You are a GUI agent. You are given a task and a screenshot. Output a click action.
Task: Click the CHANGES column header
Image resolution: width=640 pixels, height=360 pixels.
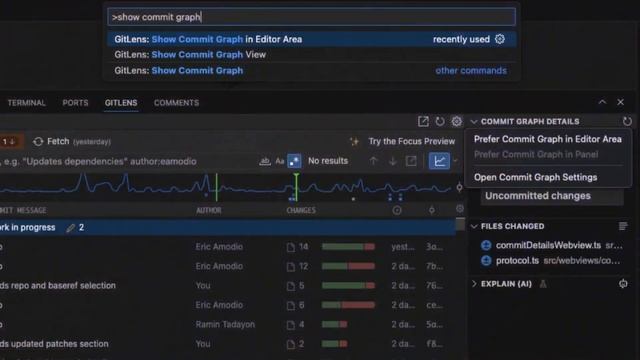pyautogui.click(x=301, y=210)
